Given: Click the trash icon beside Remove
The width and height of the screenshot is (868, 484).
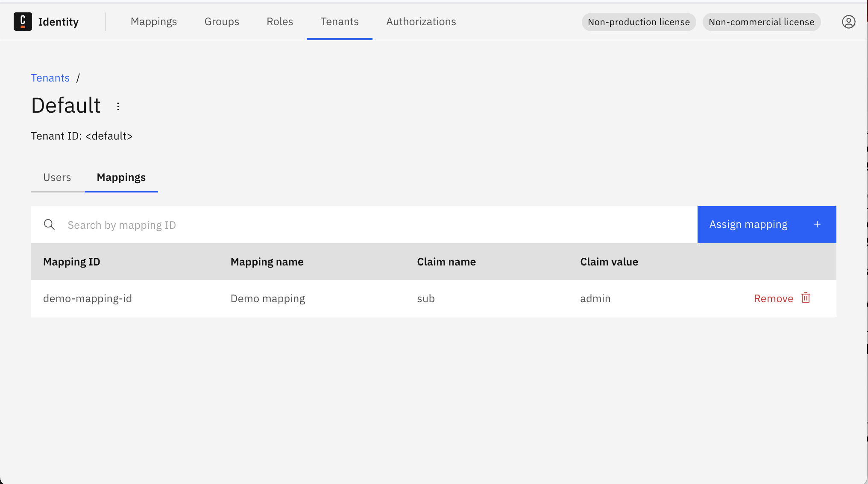Looking at the screenshot, I should pyautogui.click(x=806, y=298).
